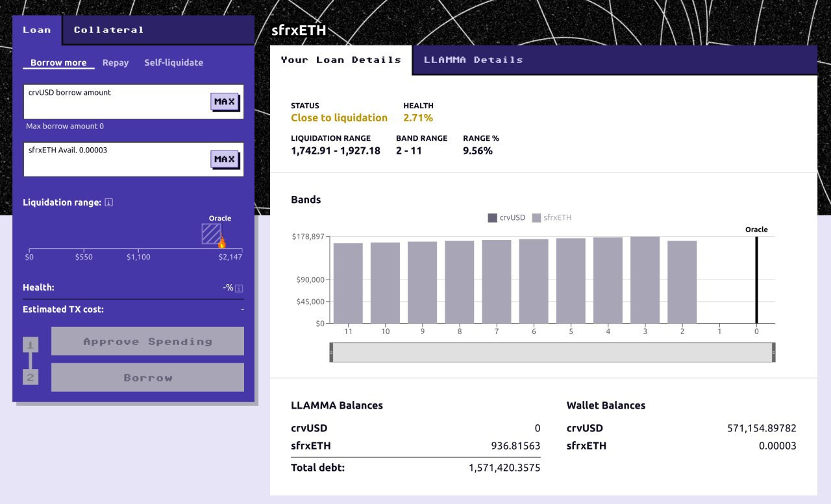The height and width of the screenshot is (504, 831).
Task: Click the Oracle line in Bands chart
Action: tap(756, 280)
